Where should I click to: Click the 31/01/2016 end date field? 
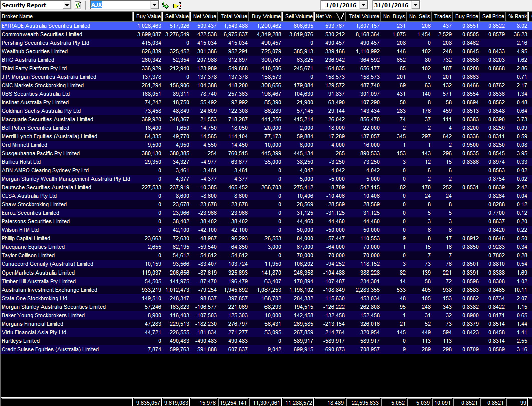pos(392,5)
